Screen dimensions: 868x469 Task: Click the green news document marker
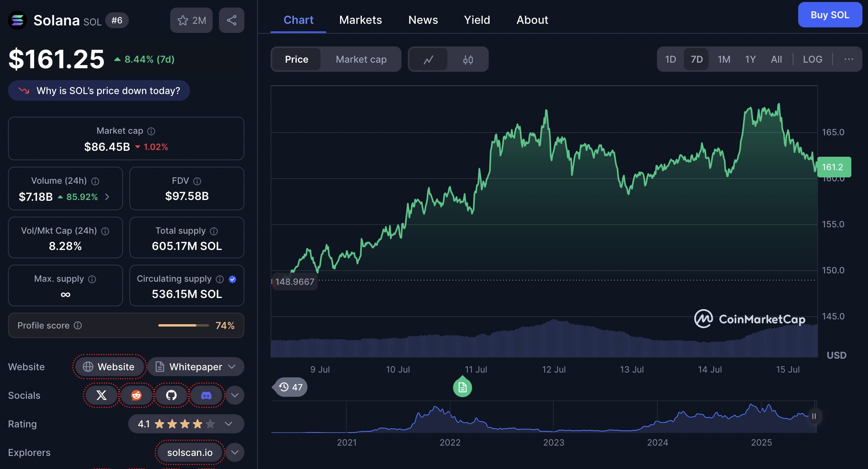[463, 387]
